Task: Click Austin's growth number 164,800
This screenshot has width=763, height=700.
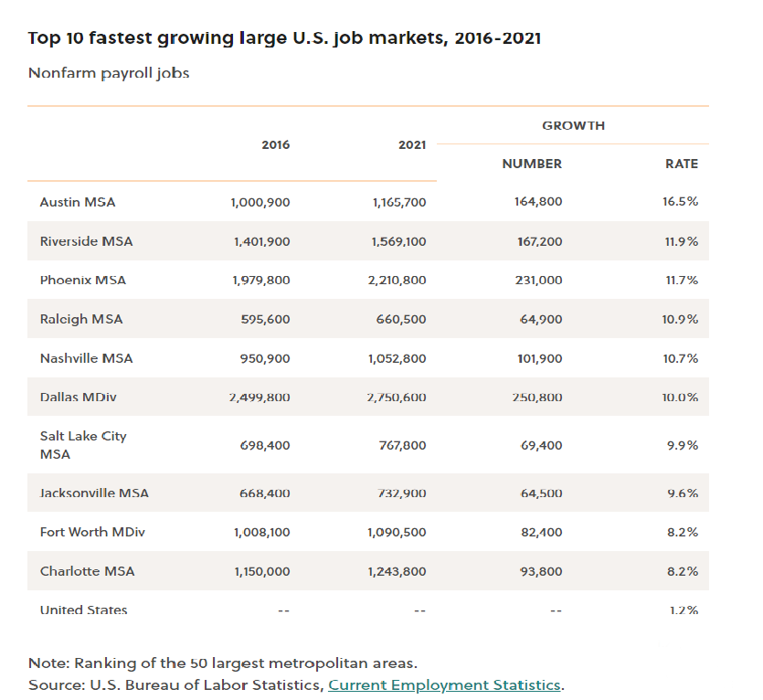Action: (538, 202)
